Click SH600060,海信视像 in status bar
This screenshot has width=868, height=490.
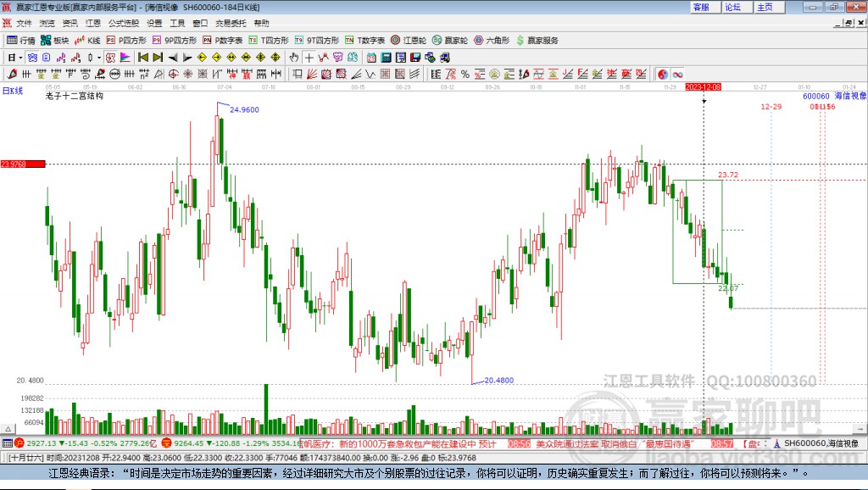tap(821, 443)
